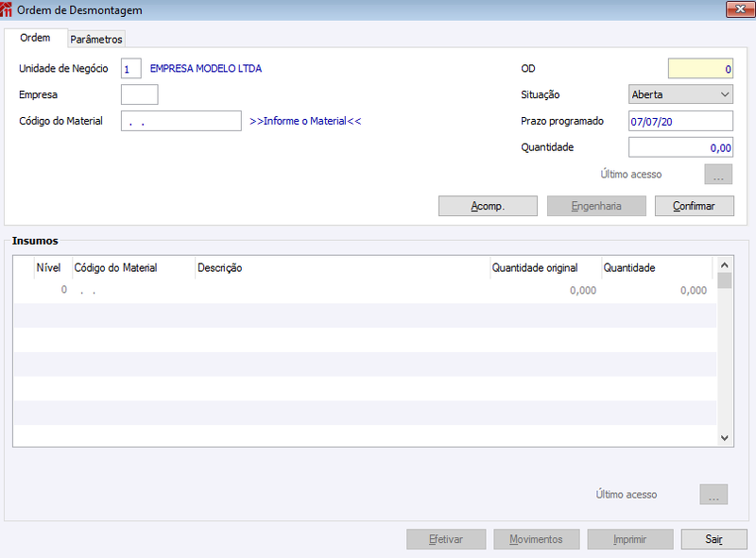
Task: Click the Insumos vertical scrollbar thumb
Action: click(x=724, y=280)
